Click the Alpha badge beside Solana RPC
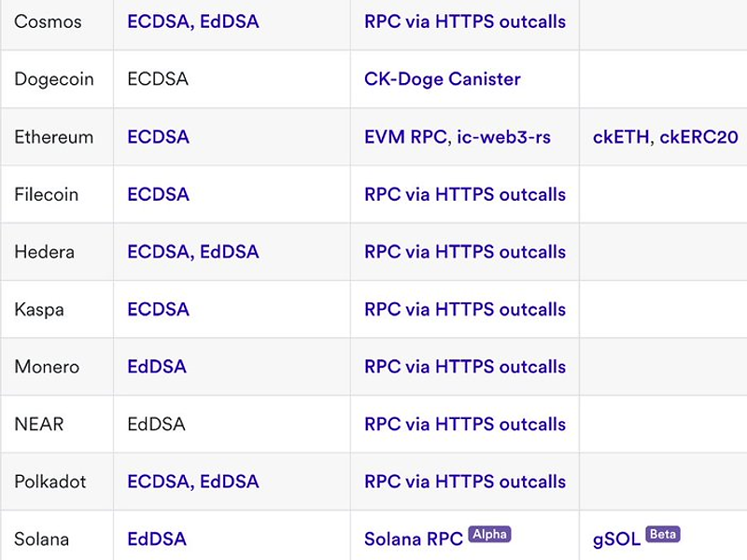The image size is (747, 560). (490, 535)
